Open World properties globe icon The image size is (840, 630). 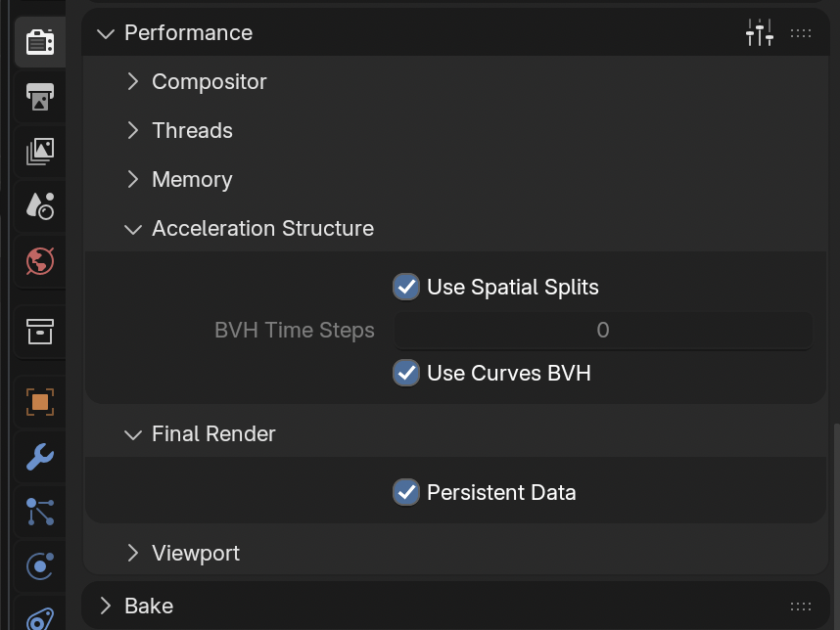[x=40, y=261]
